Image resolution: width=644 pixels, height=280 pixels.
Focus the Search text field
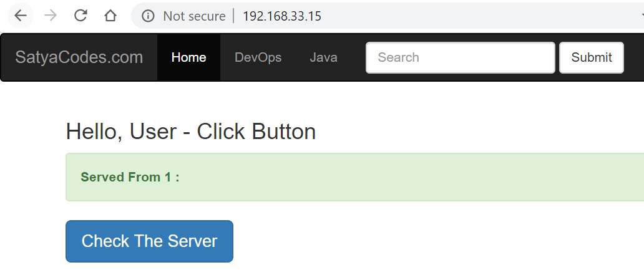click(x=460, y=57)
